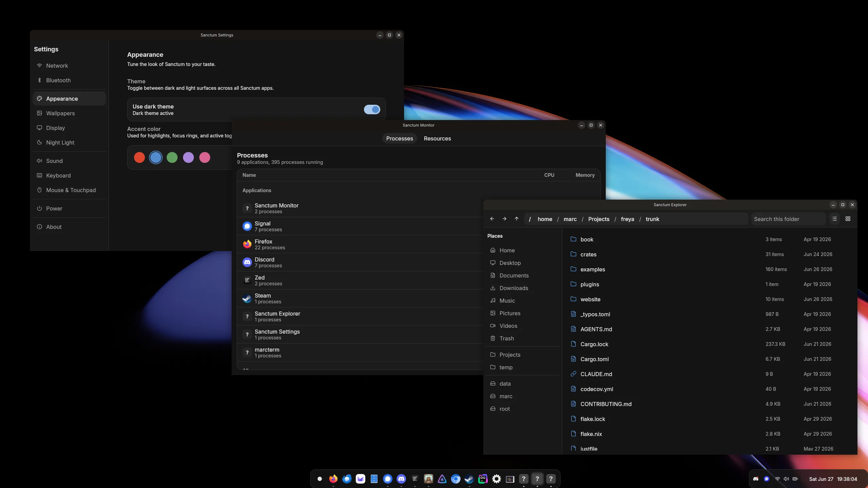Open the beaver app dock icon
This screenshot has width=868, height=488.
pos(428,479)
